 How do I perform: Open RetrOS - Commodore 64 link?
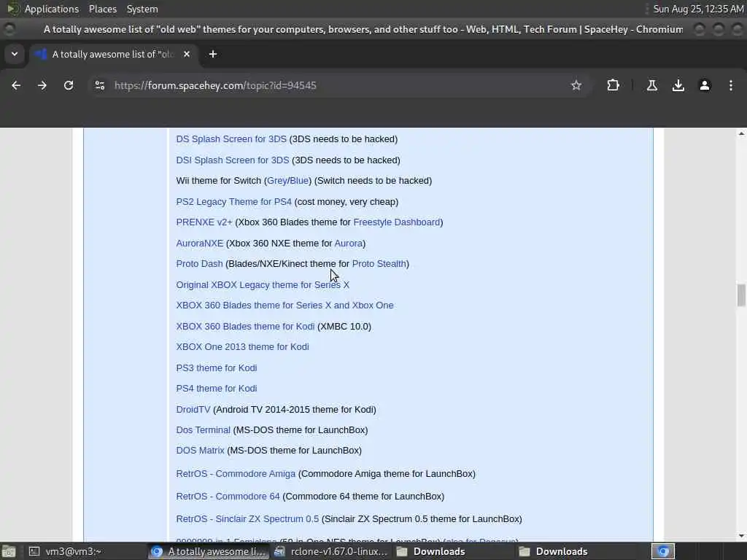tap(228, 496)
